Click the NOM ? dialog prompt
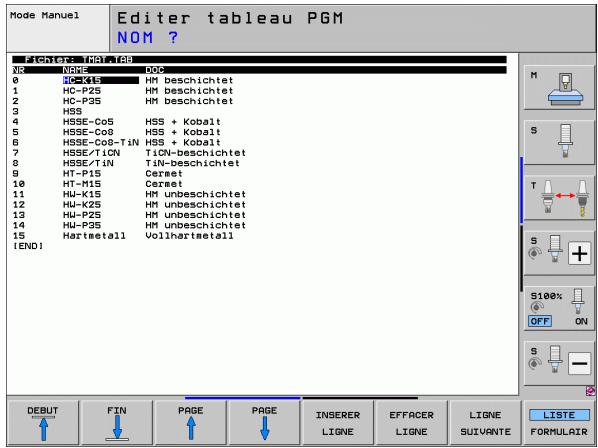 [x=148, y=38]
